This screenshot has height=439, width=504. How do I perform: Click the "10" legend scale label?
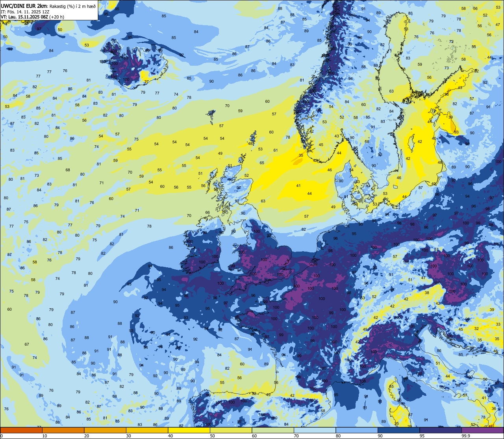point(44,436)
